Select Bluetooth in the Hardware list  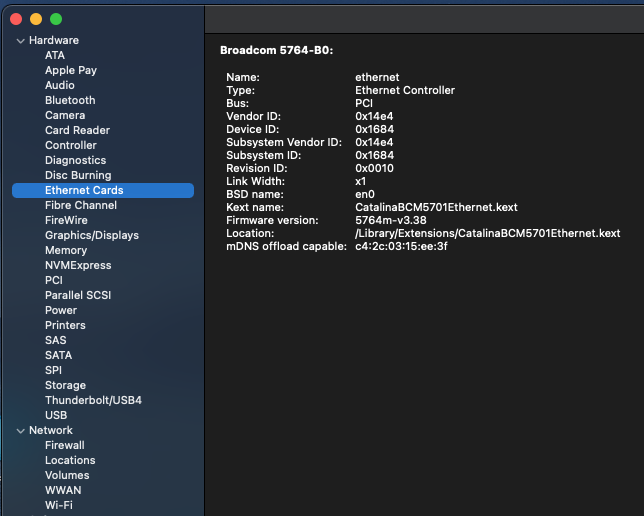(70, 100)
